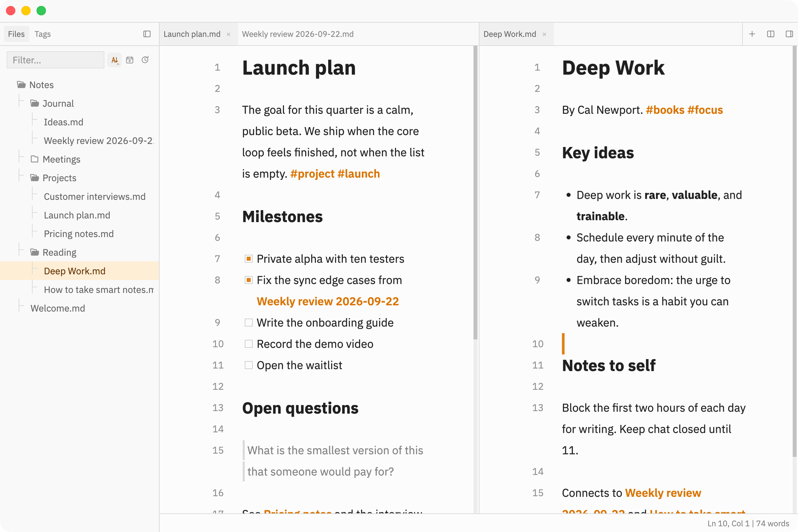Viewport: 798px width, 532px height.
Task: Sort files alphabetically with the A-Z icon
Action: point(115,60)
